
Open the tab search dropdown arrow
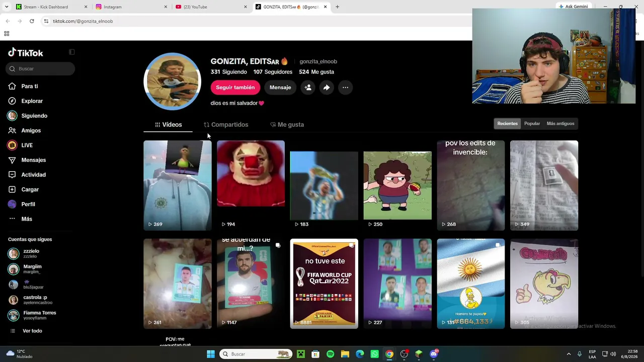tap(7, 7)
